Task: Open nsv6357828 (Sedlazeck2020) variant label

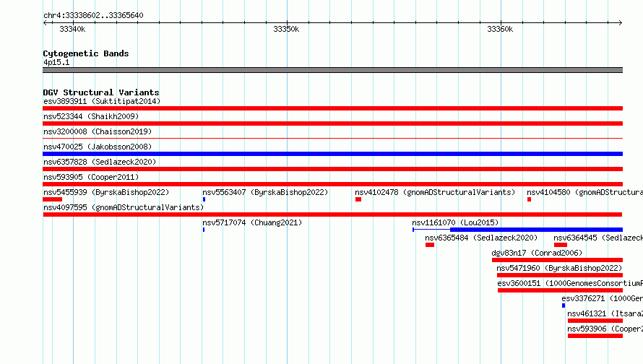Action: pyautogui.click(x=100, y=162)
